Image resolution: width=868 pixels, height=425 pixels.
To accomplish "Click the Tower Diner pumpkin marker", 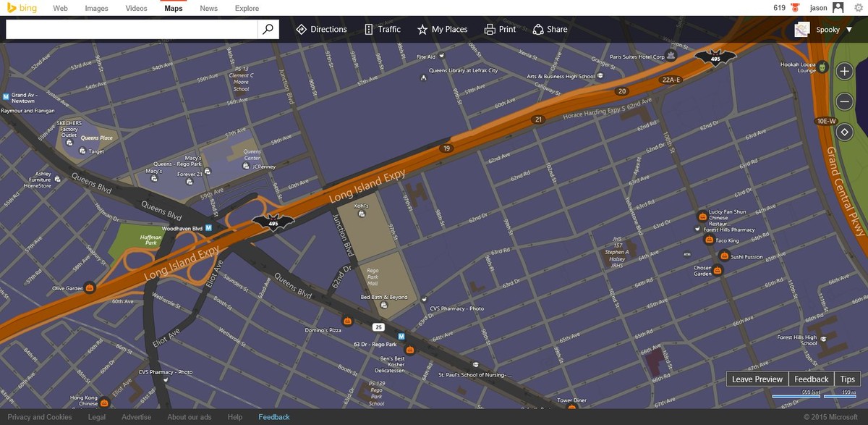I will (x=571, y=408).
